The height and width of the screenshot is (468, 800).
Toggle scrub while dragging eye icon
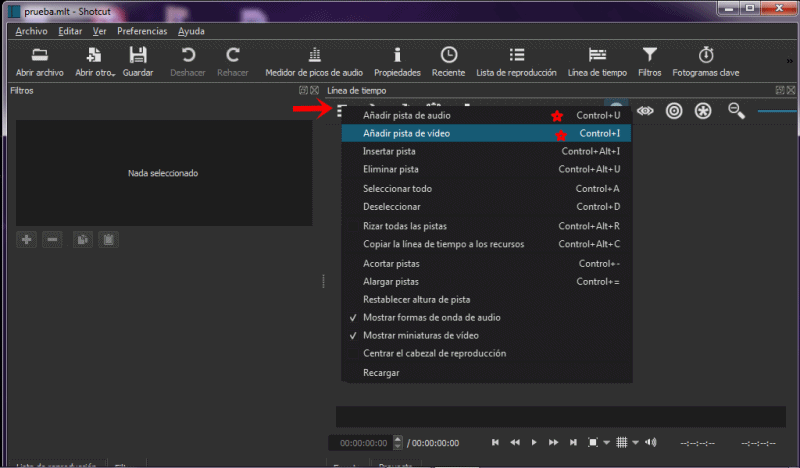(645, 111)
